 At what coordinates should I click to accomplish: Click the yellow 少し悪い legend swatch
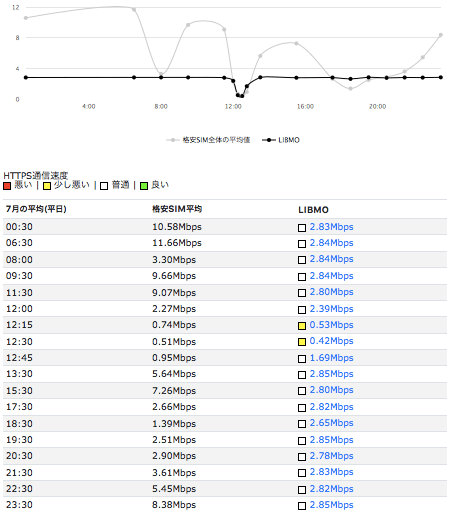point(47,186)
